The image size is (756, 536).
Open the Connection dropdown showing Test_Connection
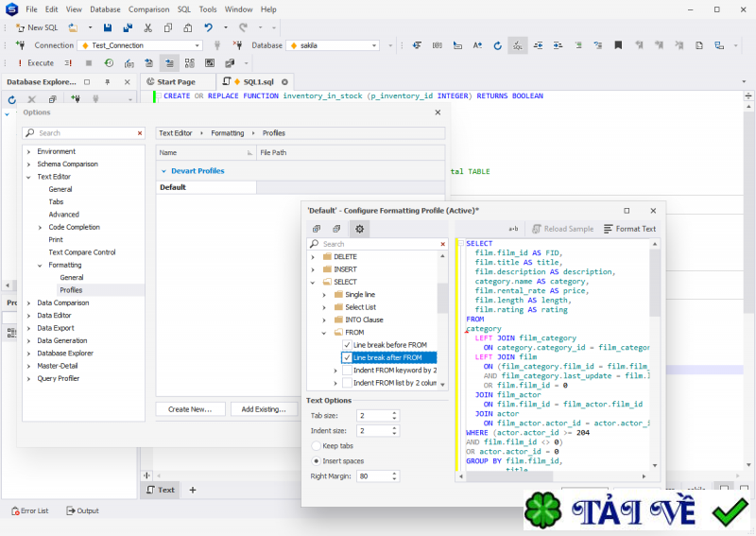click(140, 45)
